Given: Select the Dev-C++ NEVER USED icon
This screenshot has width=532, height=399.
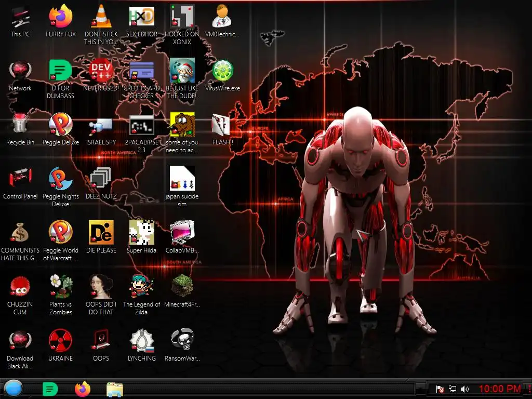Looking at the screenshot, I should 101,70.
